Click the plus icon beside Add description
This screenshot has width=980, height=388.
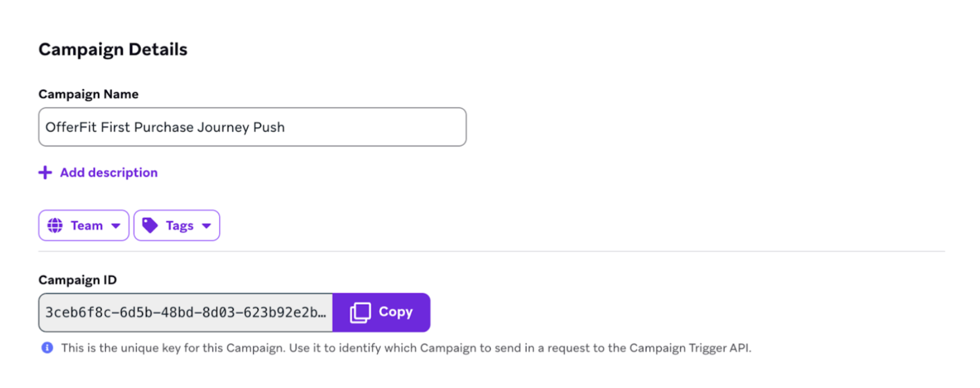[x=45, y=173]
